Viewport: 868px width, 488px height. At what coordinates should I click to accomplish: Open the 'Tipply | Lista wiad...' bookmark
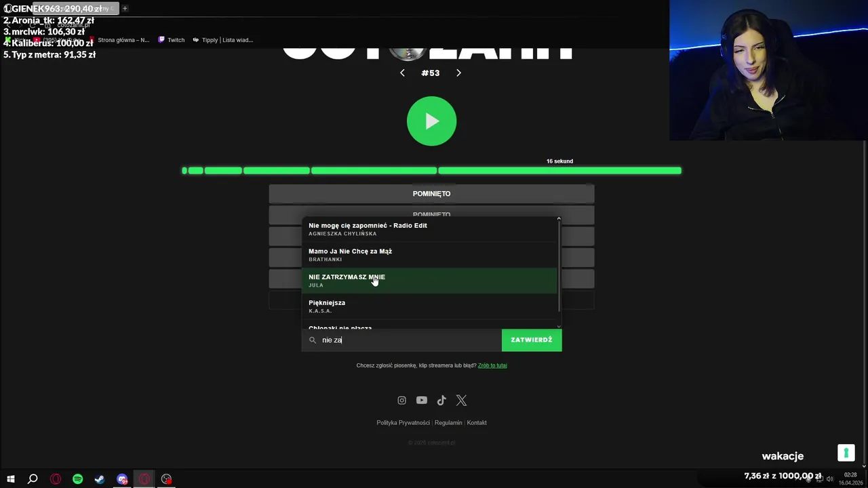pos(222,40)
